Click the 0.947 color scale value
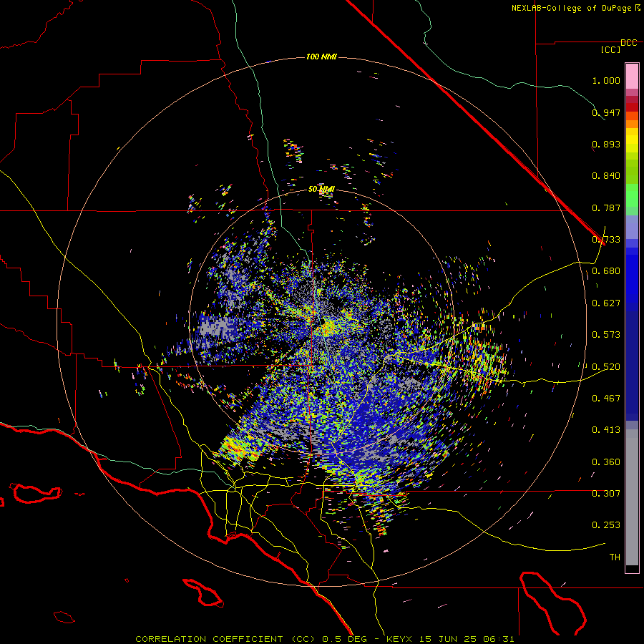 coord(606,112)
